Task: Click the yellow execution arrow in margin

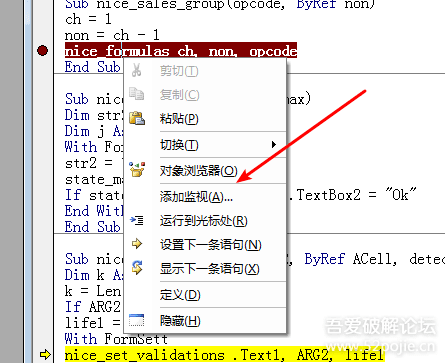Action: 45,354
